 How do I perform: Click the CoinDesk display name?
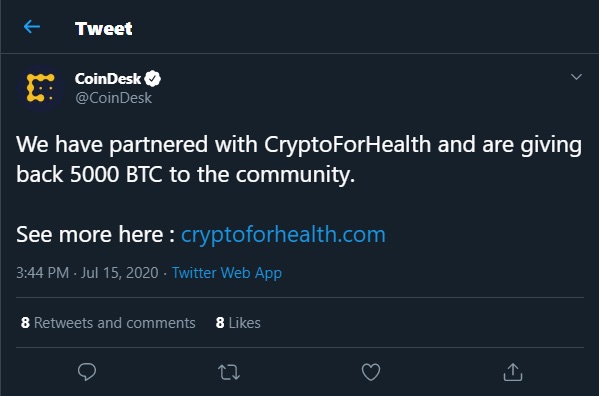(108, 79)
